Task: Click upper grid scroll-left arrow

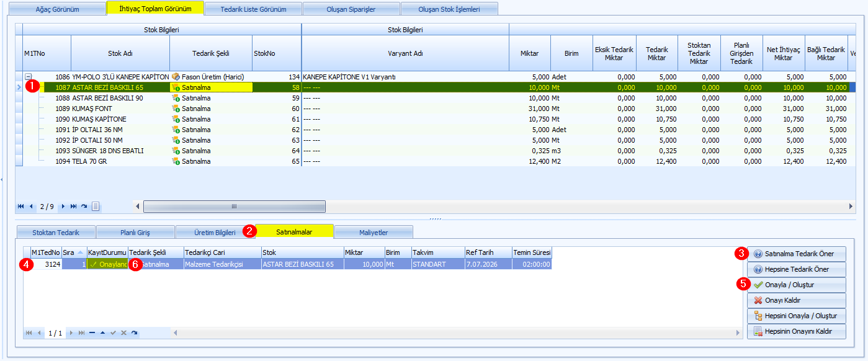Action: [x=138, y=206]
